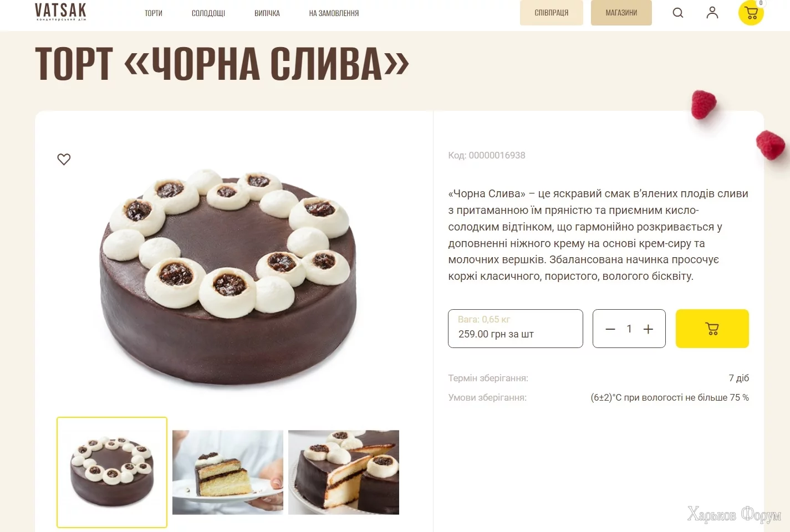Open the НА ЗАМОВЛЕННЯ menu item

click(334, 13)
